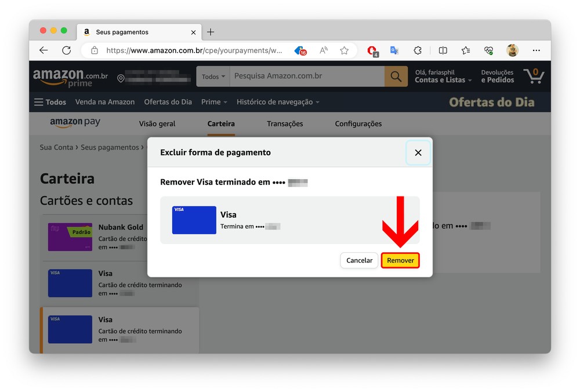Click the Ofertas do Dia banner
Image resolution: width=580 pixels, height=392 pixels.
492,103
